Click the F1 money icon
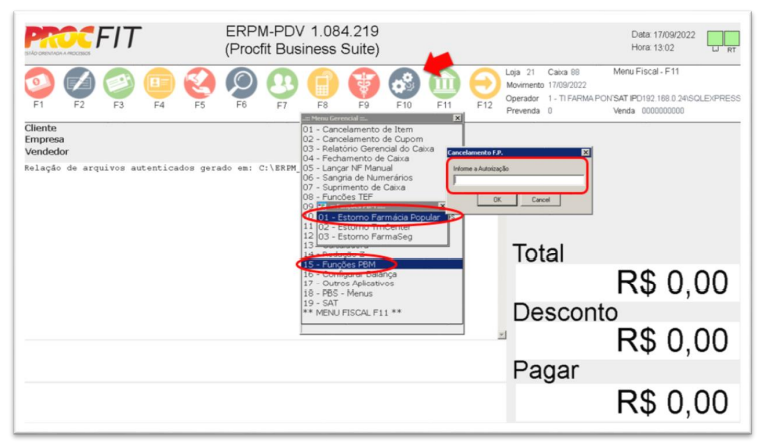The image size is (765, 447). tap(39, 83)
